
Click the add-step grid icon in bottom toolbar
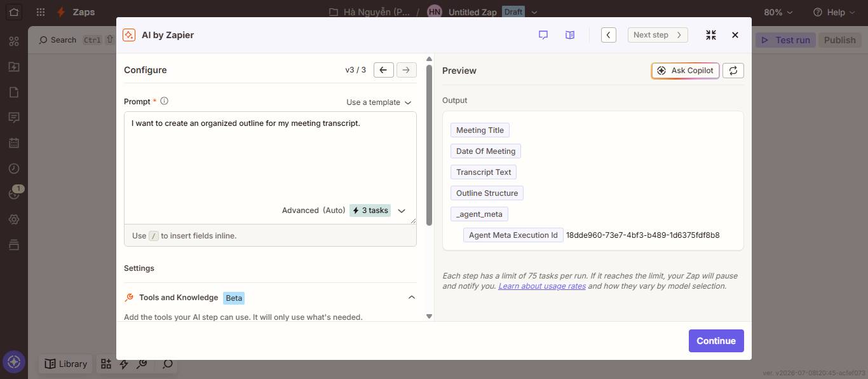pos(105,364)
